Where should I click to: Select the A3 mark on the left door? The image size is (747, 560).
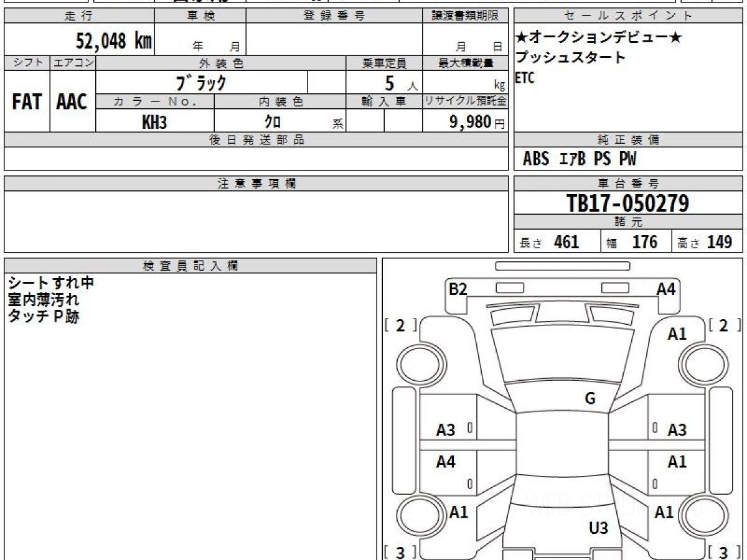(x=446, y=430)
